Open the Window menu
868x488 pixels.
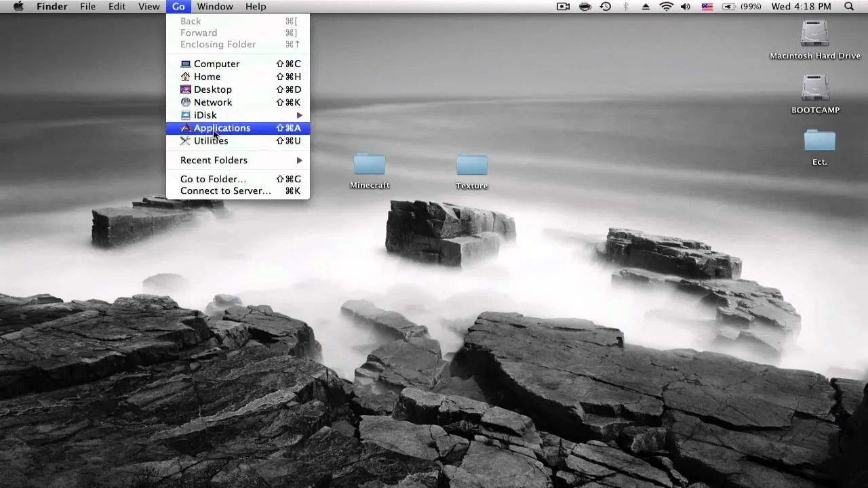pos(215,6)
